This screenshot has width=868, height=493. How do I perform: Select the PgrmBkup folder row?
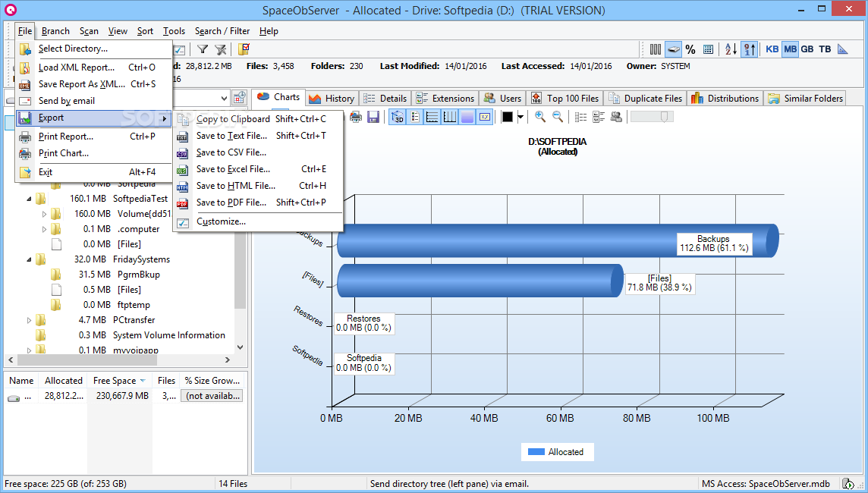138,275
